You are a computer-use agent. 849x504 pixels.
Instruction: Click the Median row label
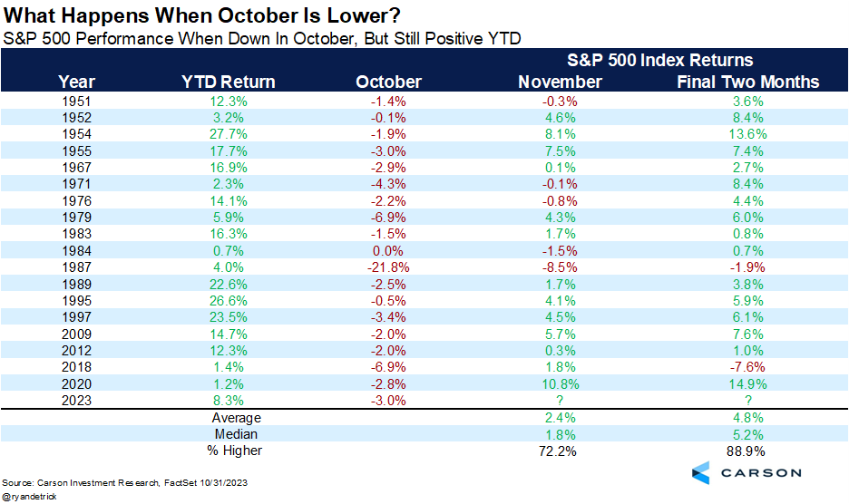[x=237, y=434]
